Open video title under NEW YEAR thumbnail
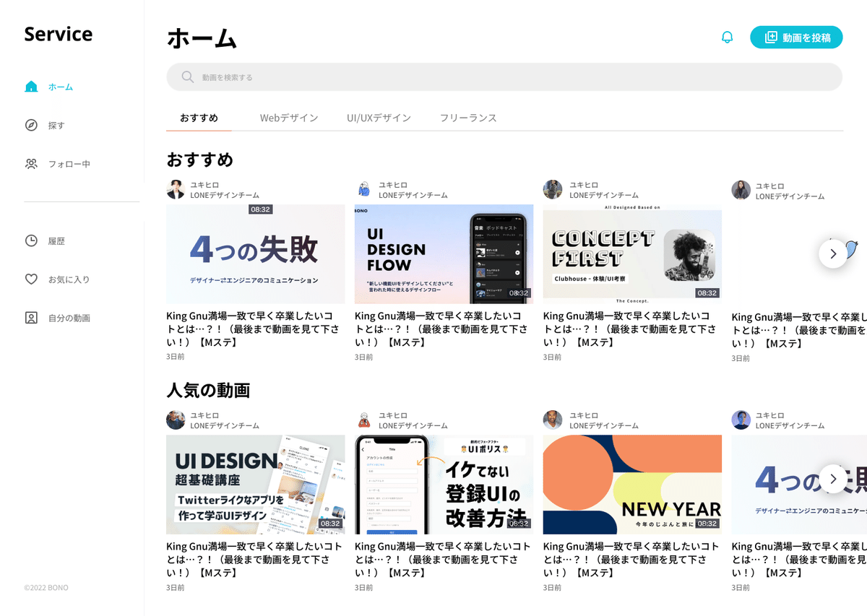Screen dimensions: 867x616 [631, 560]
